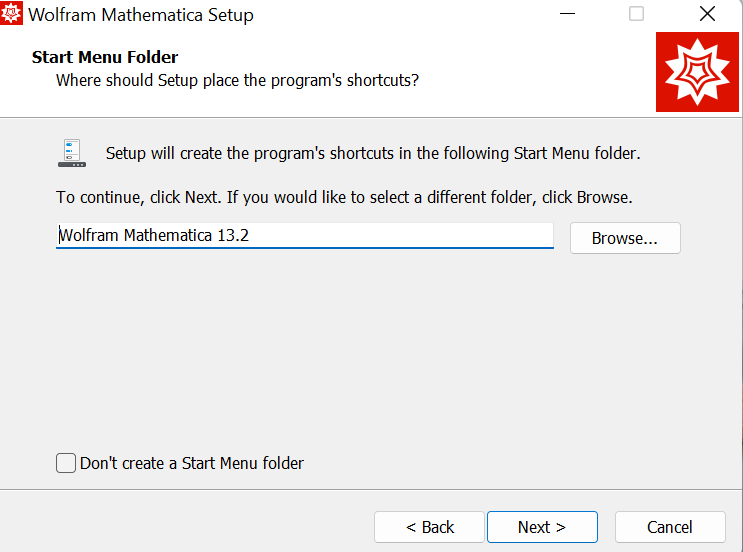This screenshot has height=552, width=743.
Task: Click the "Where should Setup place" subheading
Action: [237, 80]
